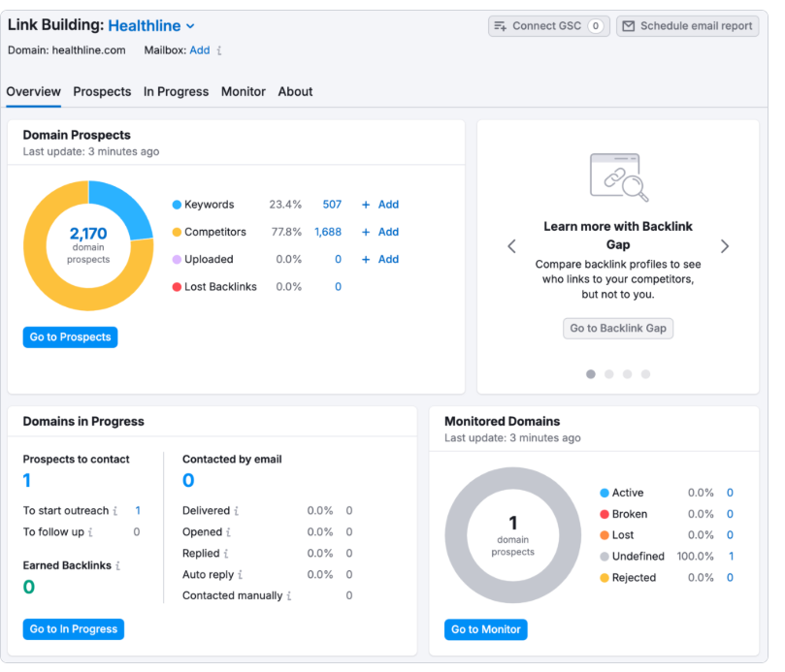Click the Schedule email report button
This screenshot has height=672, width=785.
tap(687, 26)
